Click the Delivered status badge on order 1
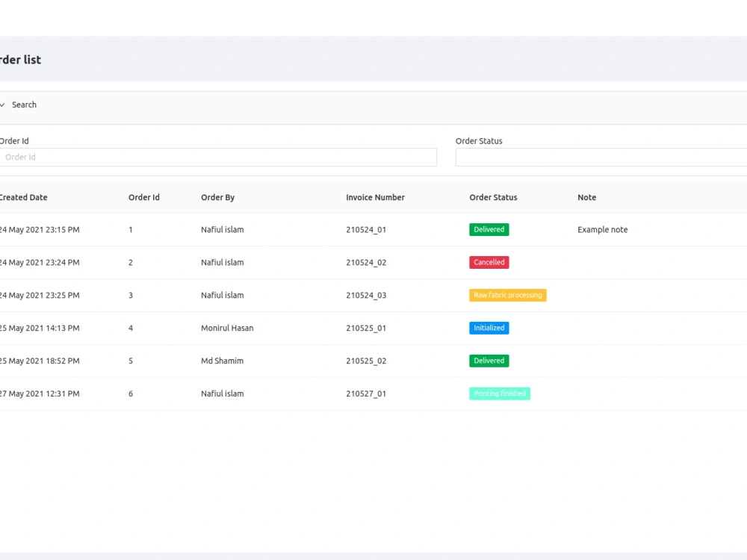 pos(489,229)
